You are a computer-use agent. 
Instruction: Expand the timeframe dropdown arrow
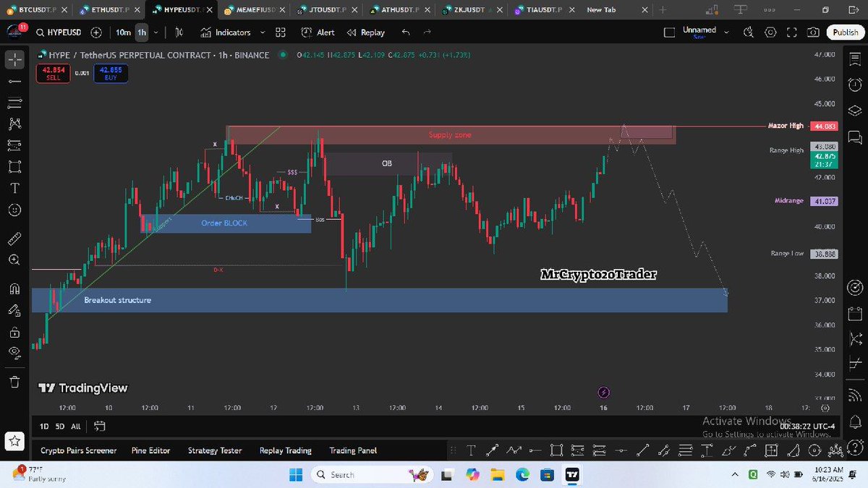tap(157, 33)
